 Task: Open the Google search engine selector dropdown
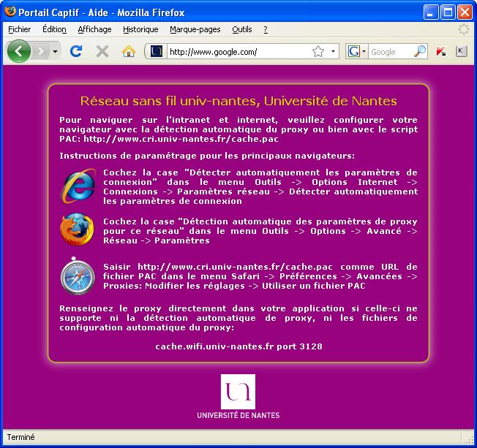tap(356, 52)
